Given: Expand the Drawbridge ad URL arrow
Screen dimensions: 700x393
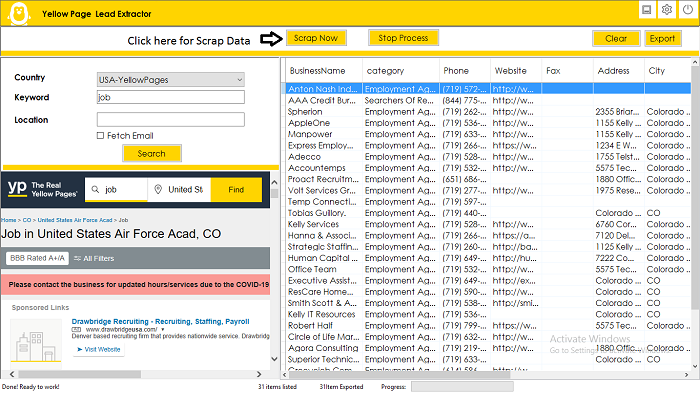Looking at the screenshot, I should pos(163,330).
